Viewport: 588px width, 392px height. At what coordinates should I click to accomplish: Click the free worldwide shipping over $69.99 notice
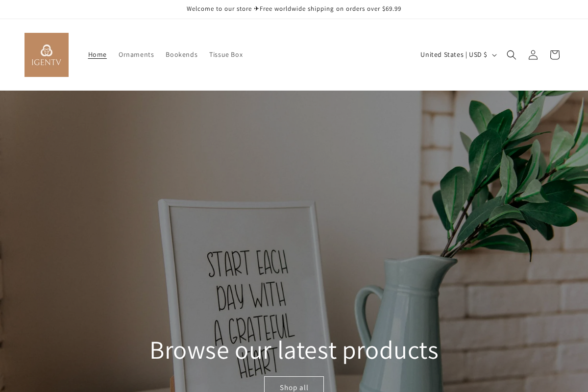click(x=330, y=9)
